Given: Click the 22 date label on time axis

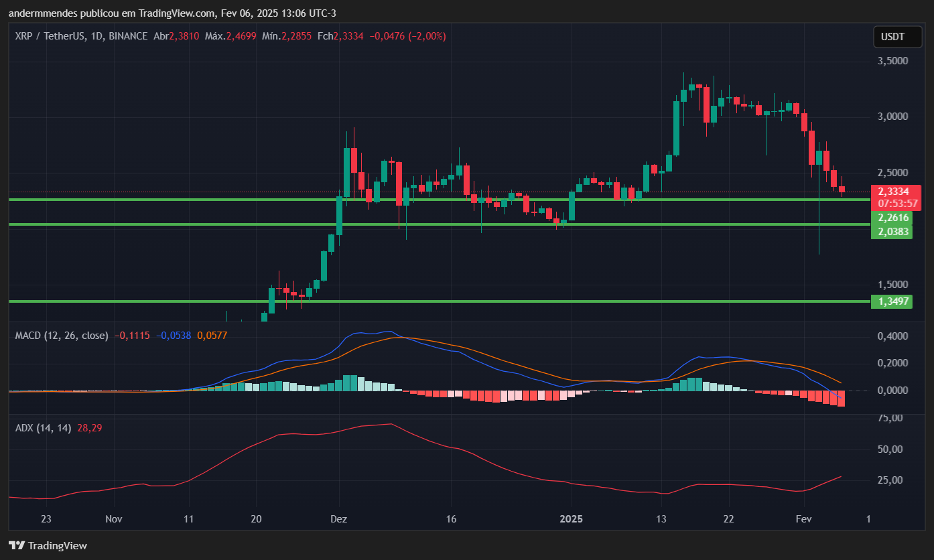Looking at the screenshot, I should click(729, 518).
